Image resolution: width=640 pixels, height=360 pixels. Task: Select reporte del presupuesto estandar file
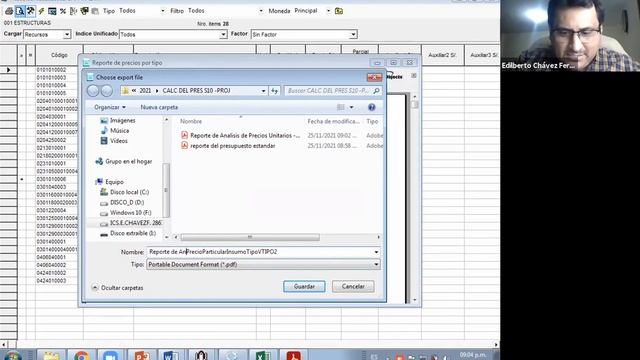pos(228,146)
